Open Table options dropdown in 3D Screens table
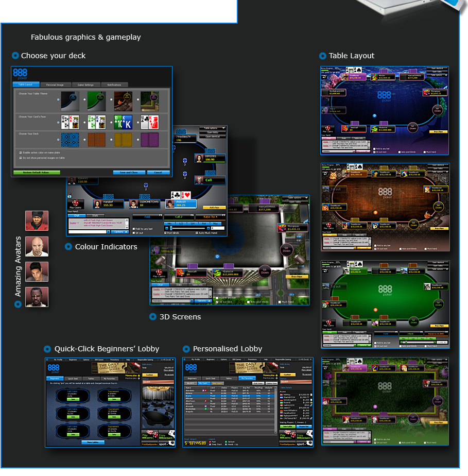The image size is (468, 476). pyautogui.click(x=296, y=198)
